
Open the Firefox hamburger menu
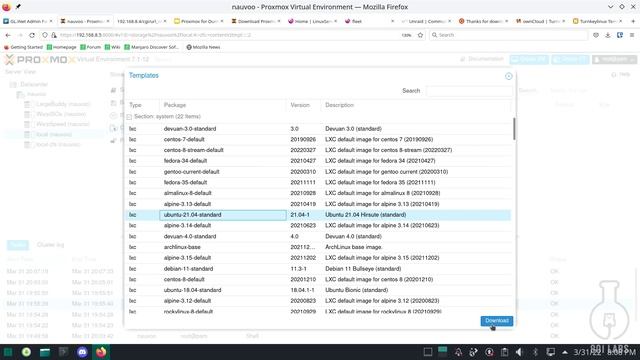click(632, 35)
